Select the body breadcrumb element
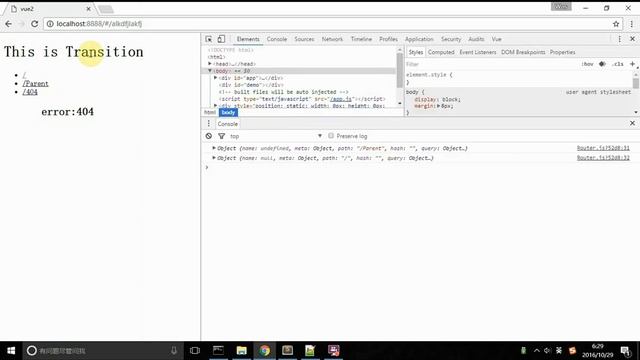This screenshot has width=640, height=360. tap(228, 112)
